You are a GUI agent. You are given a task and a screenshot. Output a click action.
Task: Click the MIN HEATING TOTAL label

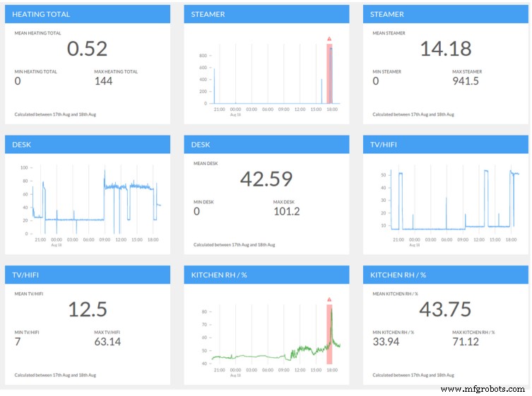point(35,71)
